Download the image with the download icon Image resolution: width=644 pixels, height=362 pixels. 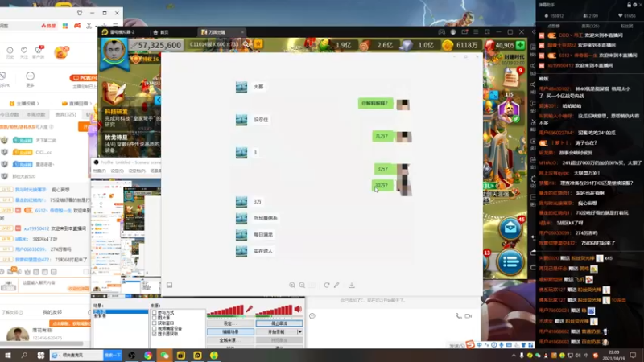(352, 285)
